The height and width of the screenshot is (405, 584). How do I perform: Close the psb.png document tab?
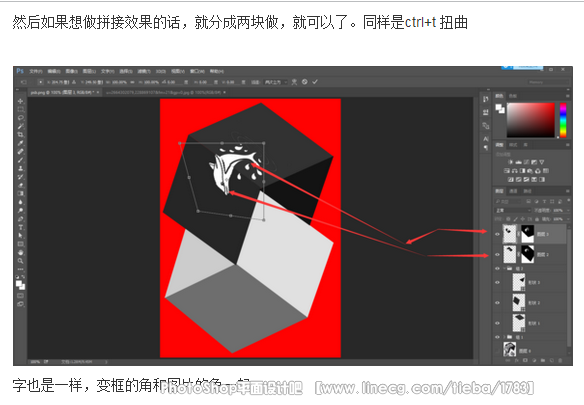98,92
